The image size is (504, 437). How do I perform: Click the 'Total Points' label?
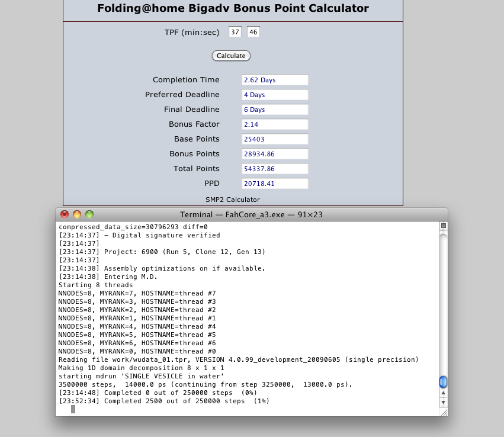coord(197,168)
